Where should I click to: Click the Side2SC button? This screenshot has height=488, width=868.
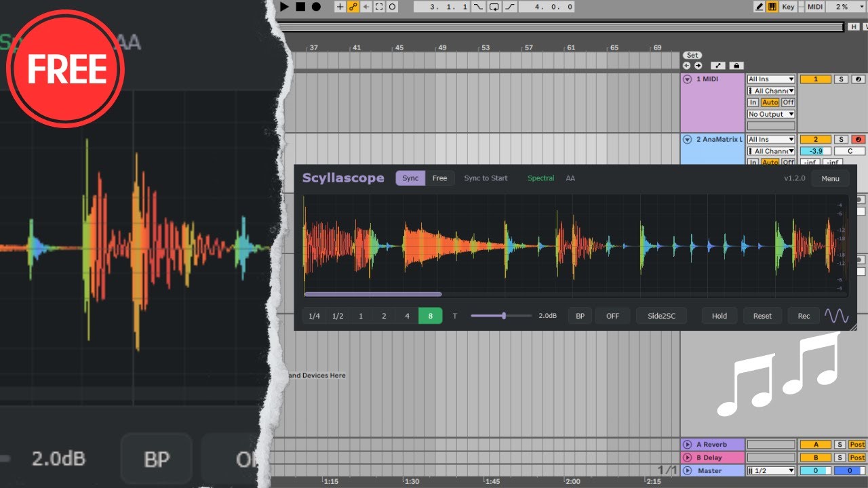coord(661,316)
